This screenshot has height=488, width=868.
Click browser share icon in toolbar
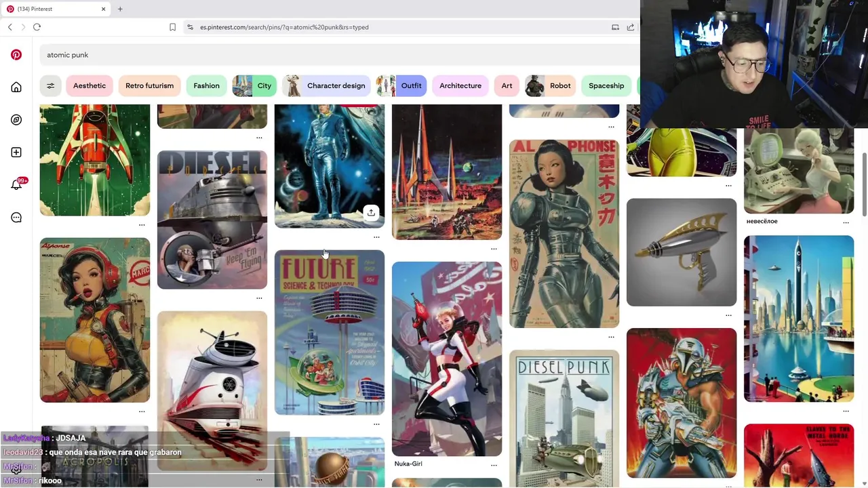pyautogui.click(x=631, y=27)
